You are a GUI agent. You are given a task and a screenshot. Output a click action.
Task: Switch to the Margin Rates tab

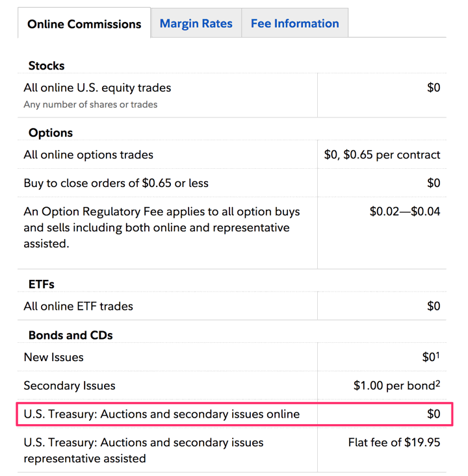click(196, 24)
